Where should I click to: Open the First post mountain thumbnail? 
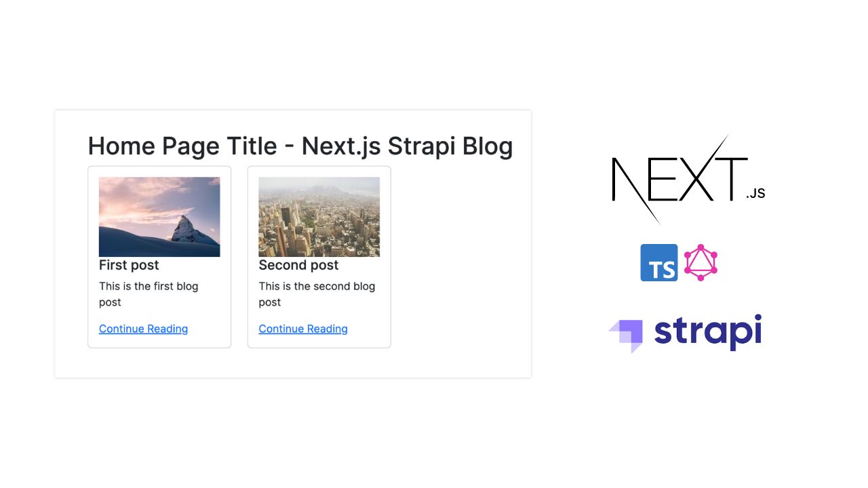point(159,216)
